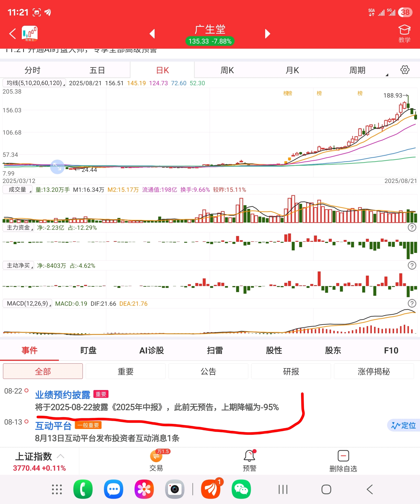420x504 pixels.
Task: Switch to AI诊股 section tab
Action: (152, 350)
